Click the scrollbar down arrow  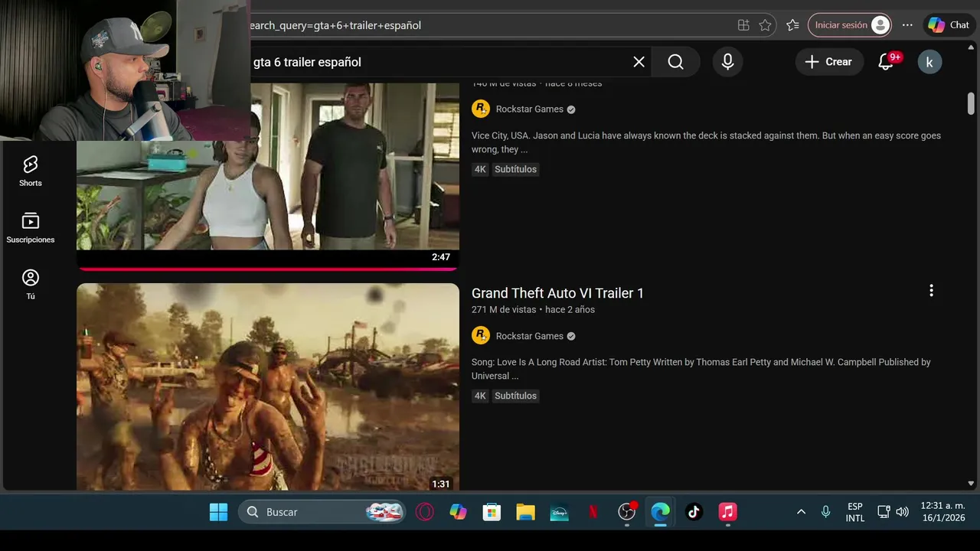pyautogui.click(x=971, y=484)
